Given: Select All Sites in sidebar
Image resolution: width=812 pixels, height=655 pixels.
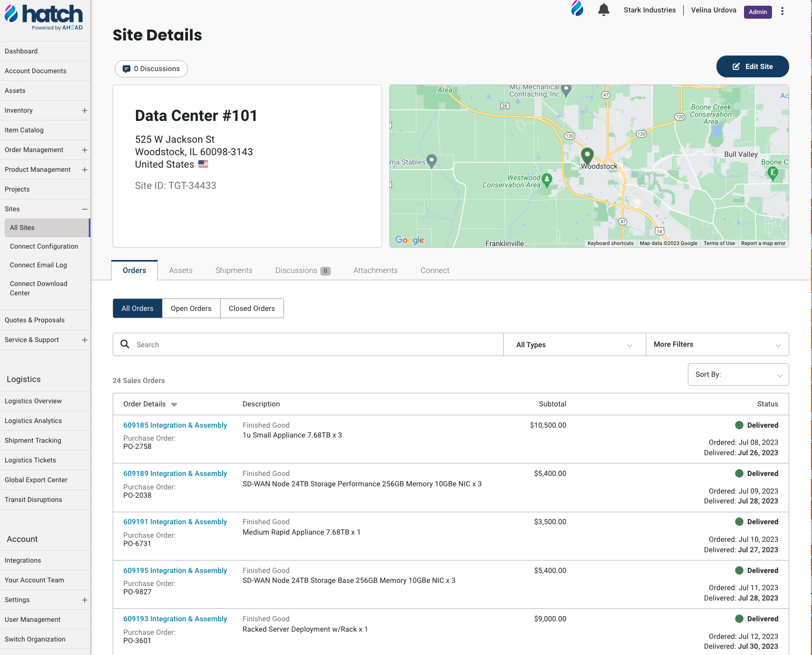Looking at the screenshot, I should (47, 228).
